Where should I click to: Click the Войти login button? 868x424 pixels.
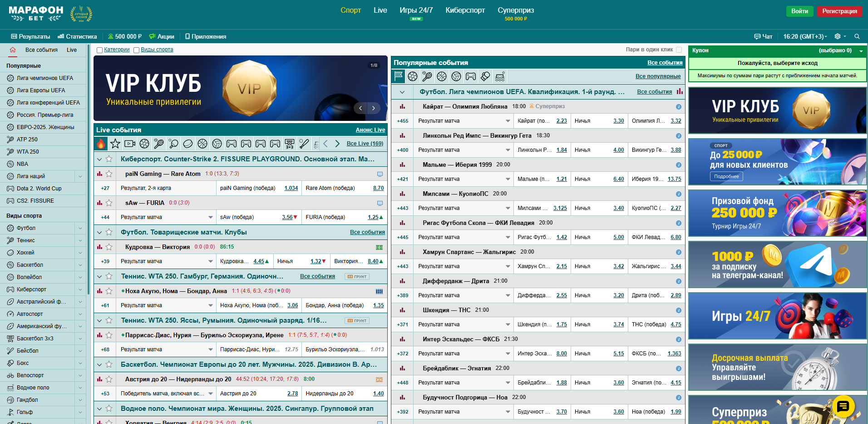click(799, 11)
